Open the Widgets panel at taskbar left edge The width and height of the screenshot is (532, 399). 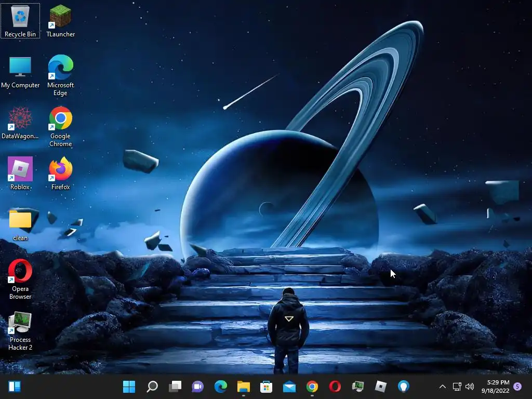[15, 386]
